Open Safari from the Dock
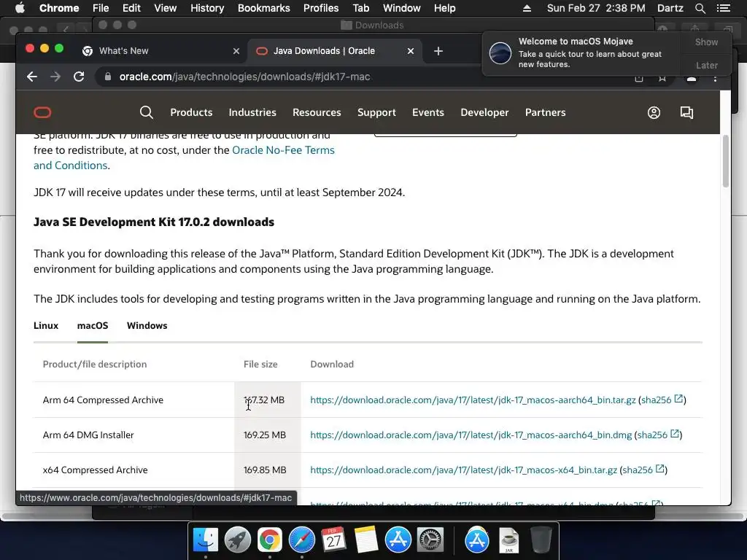 pyautogui.click(x=301, y=540)
